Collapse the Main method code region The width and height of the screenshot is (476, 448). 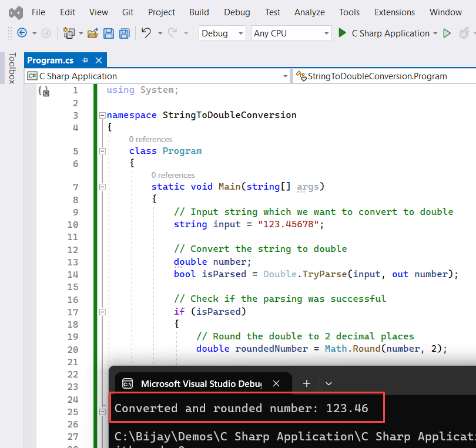pyautogui.click(x=102, y=187)
